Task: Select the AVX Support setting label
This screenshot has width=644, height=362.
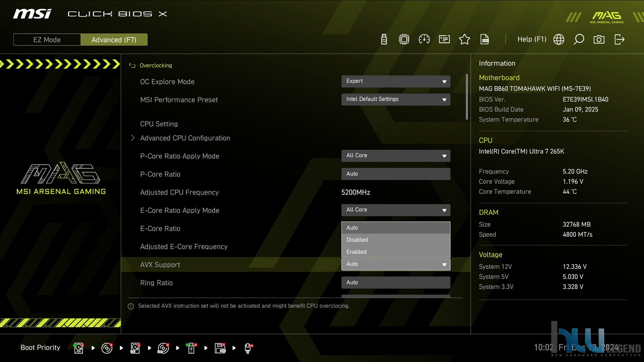Action: coord(160,265)
